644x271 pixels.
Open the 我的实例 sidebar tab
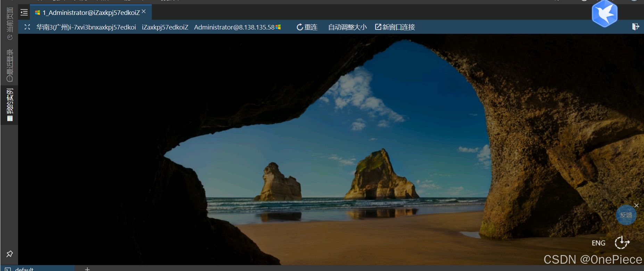9,104
